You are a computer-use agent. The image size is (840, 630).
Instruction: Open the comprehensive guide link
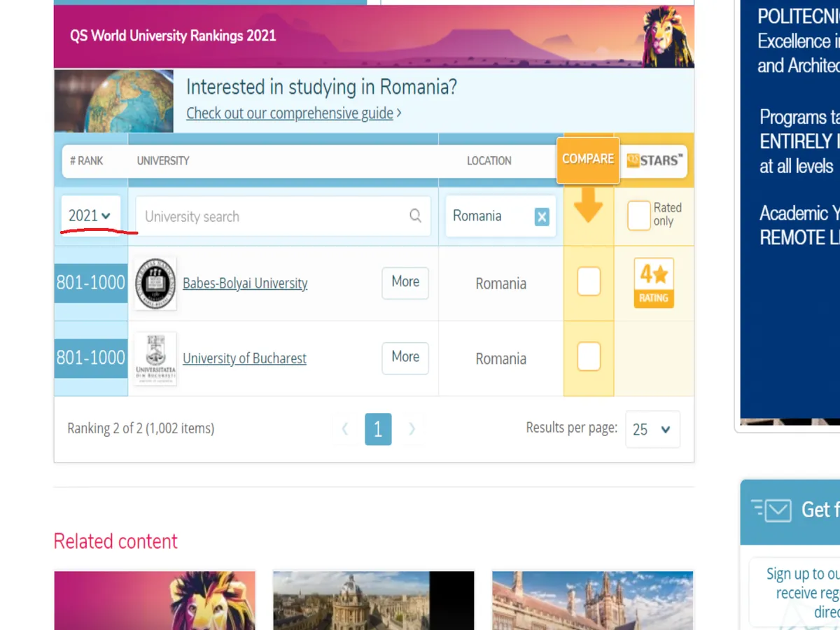point(289,113)
